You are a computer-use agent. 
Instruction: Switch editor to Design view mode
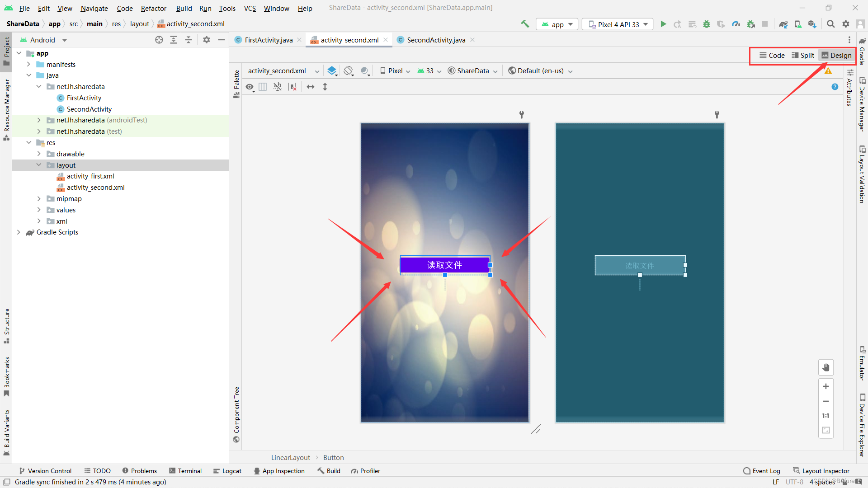(x=836, y=56)
